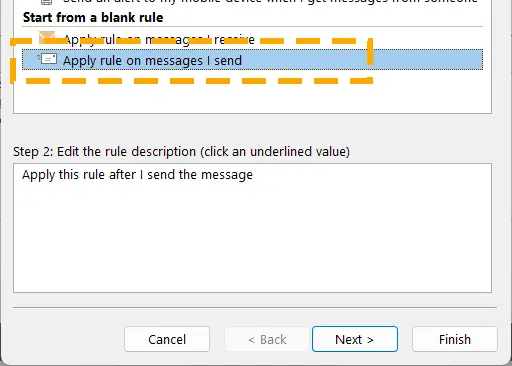Click the word 'receive' in the first blank rule

click(234, 40)
